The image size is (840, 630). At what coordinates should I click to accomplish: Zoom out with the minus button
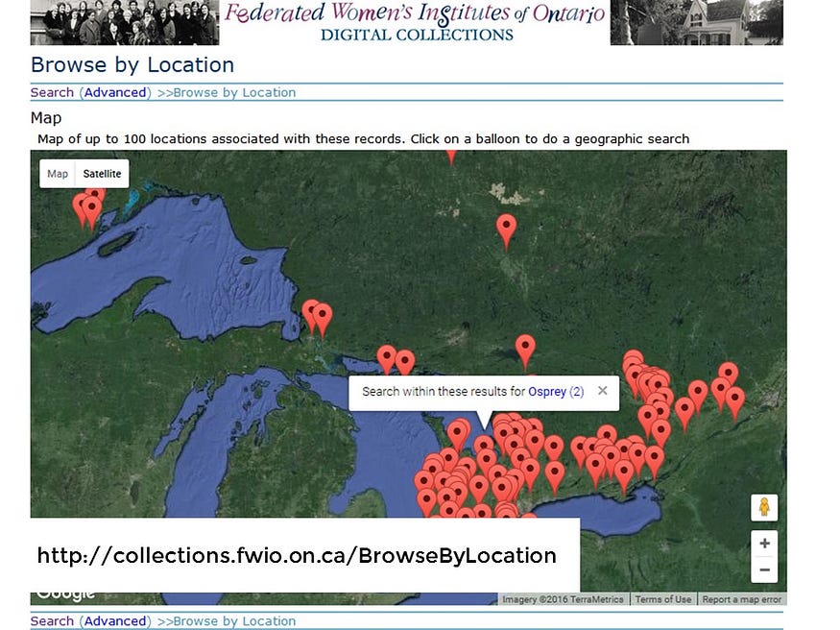(764, 569)
